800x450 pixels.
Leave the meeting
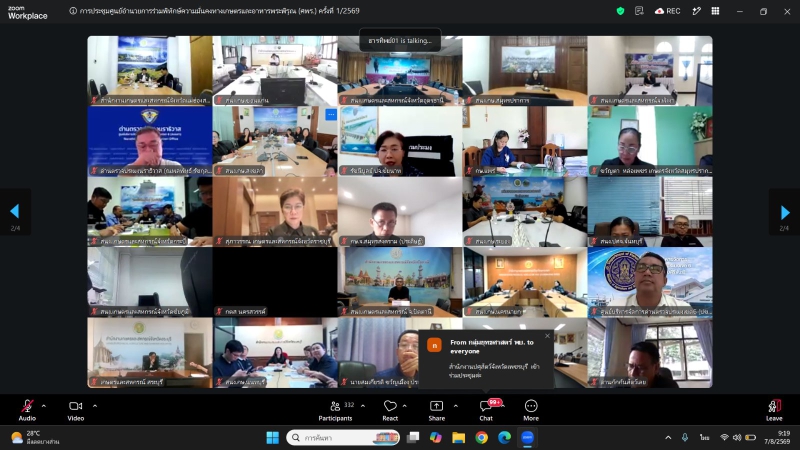(x=774, y=410)
